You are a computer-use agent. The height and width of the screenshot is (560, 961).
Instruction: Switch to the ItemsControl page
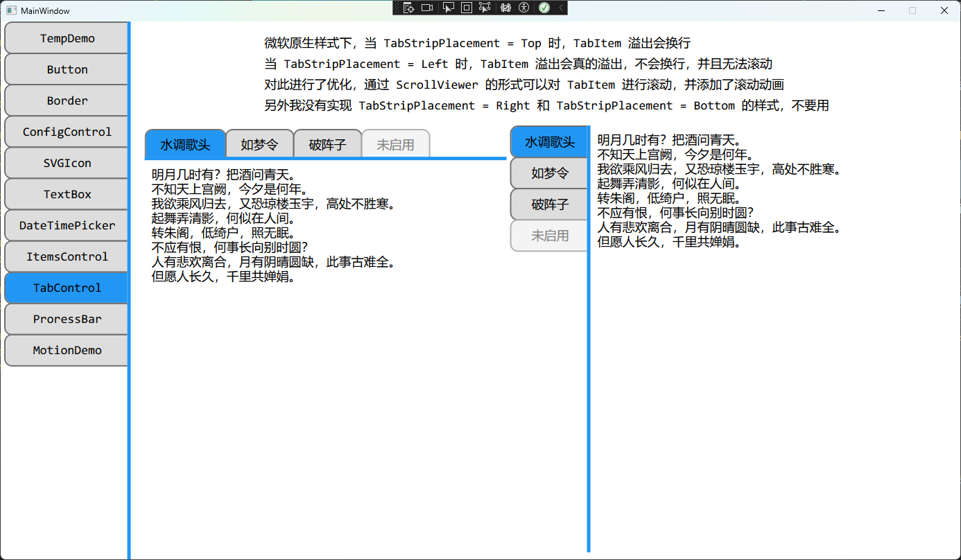[67, 256]
